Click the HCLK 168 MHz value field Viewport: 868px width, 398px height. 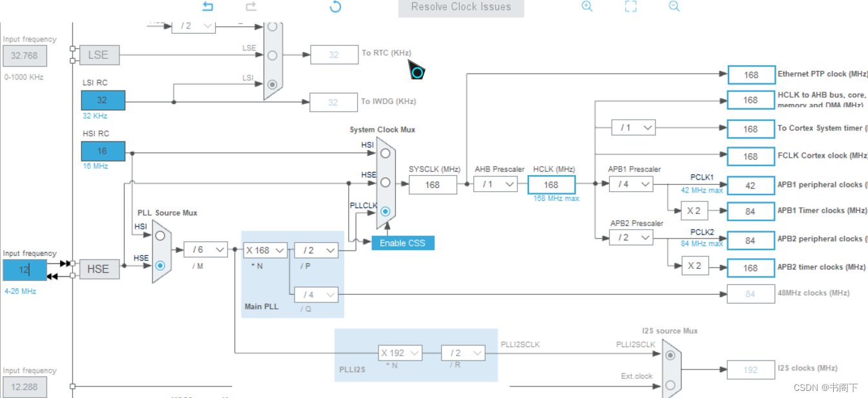click(x=552, y=185)
